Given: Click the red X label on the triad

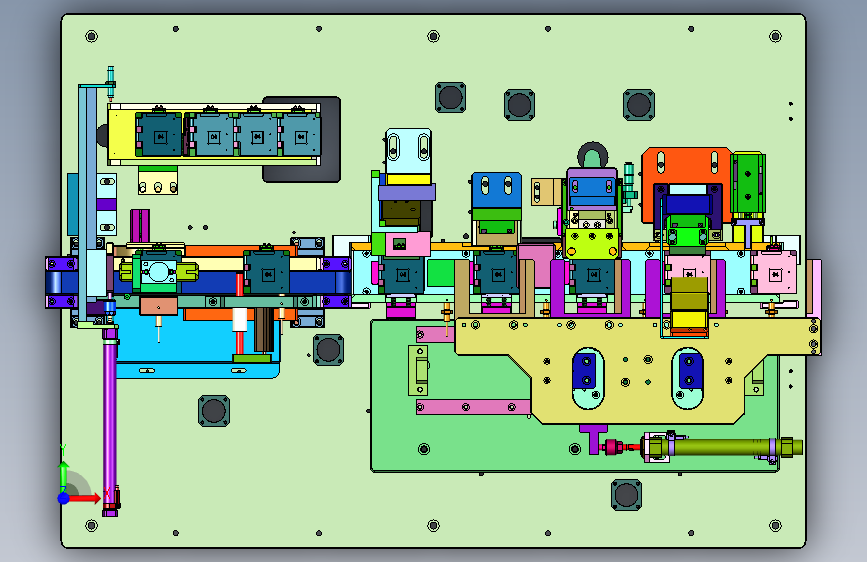Looking at the screenshot, I should tap(107, 492).
